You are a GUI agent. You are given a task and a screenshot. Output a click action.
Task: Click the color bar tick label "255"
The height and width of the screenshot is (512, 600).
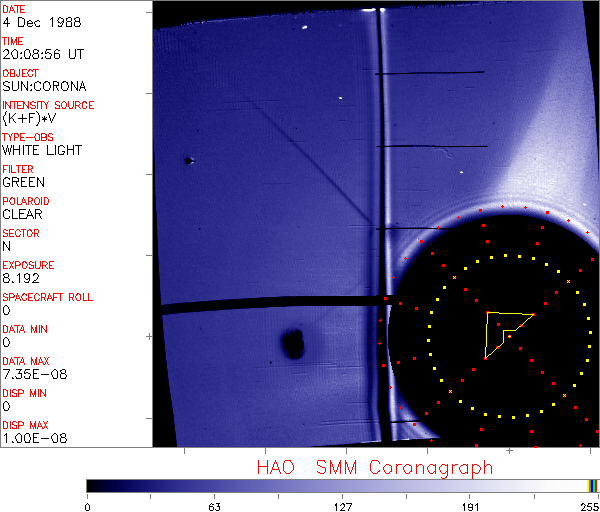(x=590, y=507)
